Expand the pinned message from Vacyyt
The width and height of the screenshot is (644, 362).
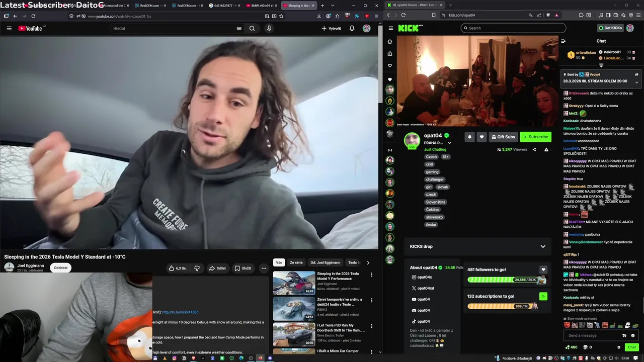[x=636, y=81]
